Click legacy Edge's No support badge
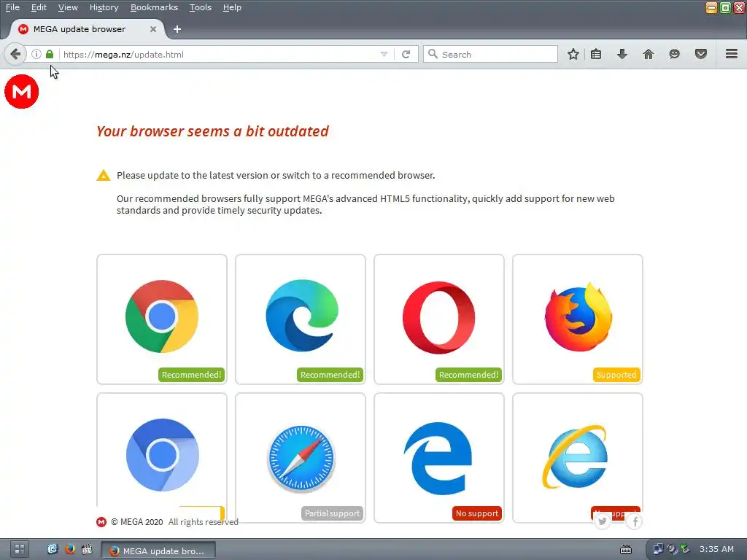This screenshot has height=560, width=747. click(477, 513)
